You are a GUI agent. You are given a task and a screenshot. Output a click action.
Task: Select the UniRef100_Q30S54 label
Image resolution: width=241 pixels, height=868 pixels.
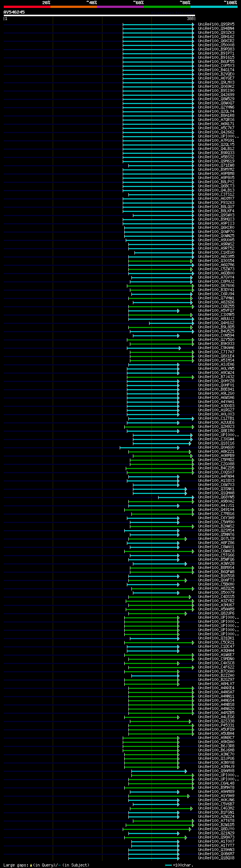[x=216, y=261]
